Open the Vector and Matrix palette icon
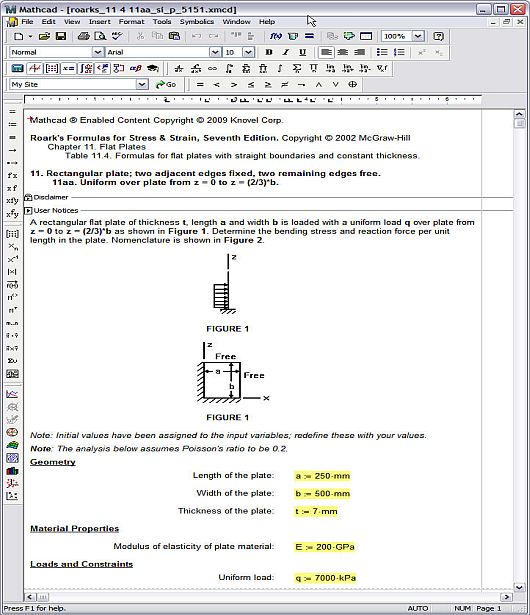 pyautogui.click(x=51, y=69)
